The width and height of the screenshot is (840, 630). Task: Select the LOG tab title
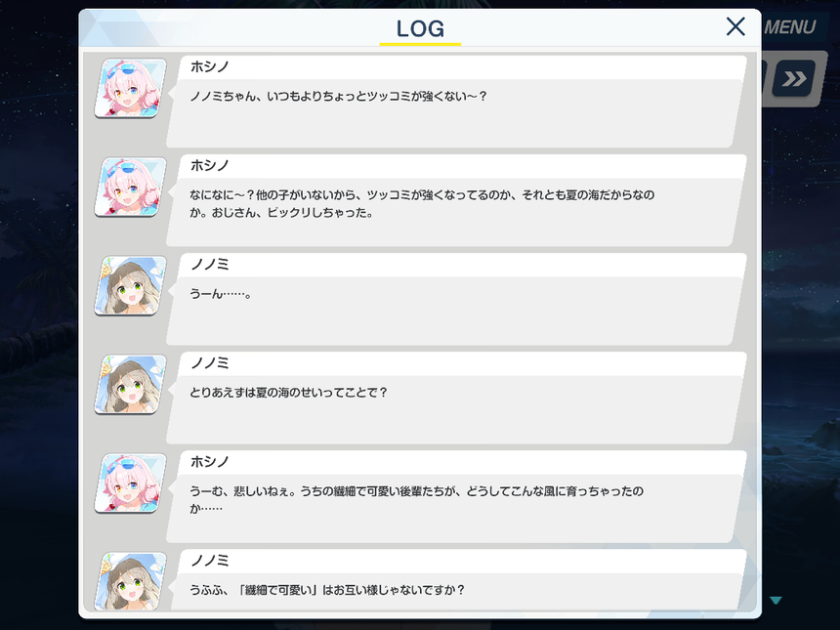click(x=420, y=29)
